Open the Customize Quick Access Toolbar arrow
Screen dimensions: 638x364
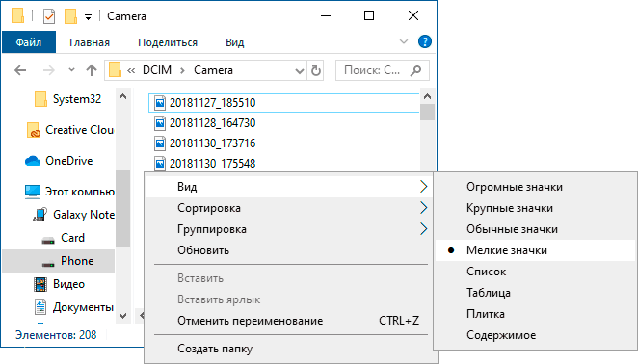click(x=88, y=17)
